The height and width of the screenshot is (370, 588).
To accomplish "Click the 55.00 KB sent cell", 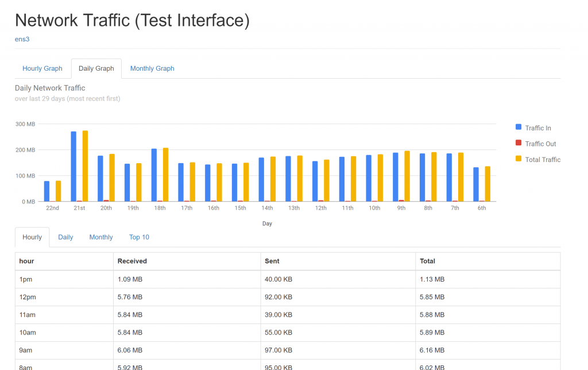I will click(x=338, y=333).
